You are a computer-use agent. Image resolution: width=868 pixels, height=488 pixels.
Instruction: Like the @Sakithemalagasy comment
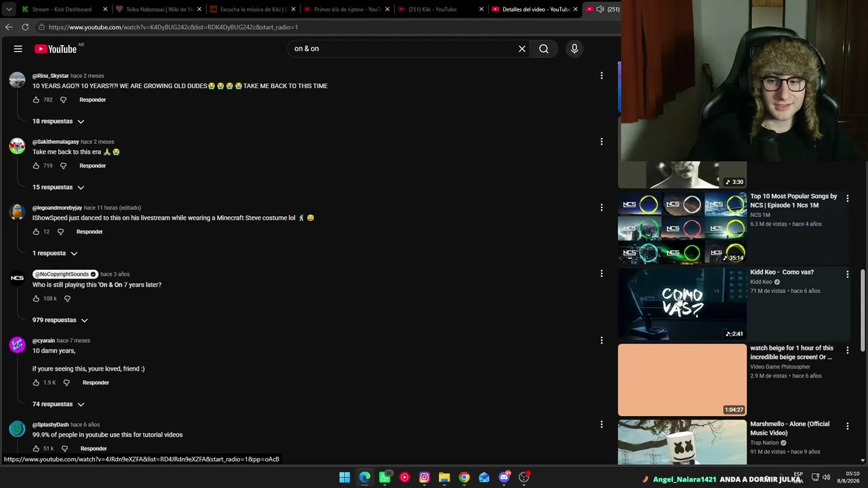[x=36, y=165]
